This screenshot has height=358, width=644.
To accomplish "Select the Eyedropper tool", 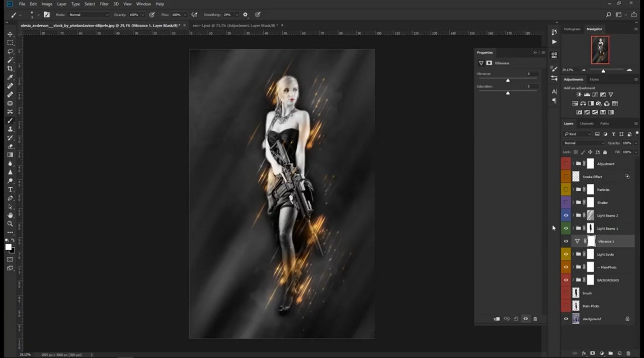I will tap(10, 77).
